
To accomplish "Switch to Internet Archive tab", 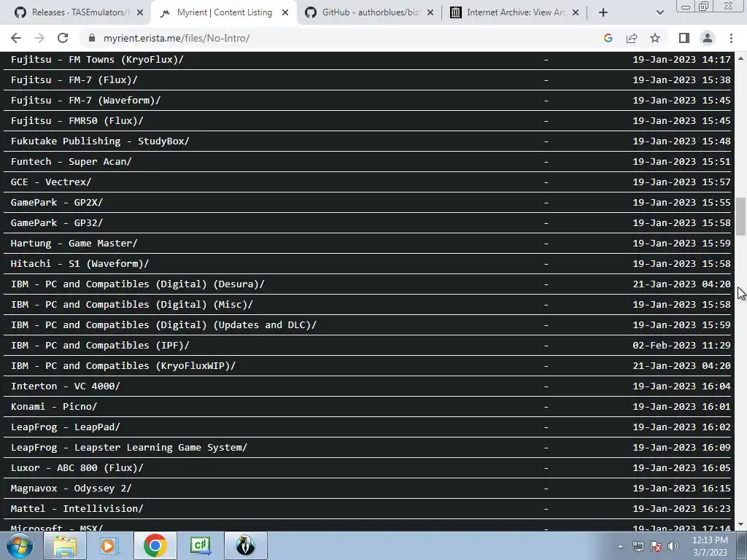I will 514,12.
